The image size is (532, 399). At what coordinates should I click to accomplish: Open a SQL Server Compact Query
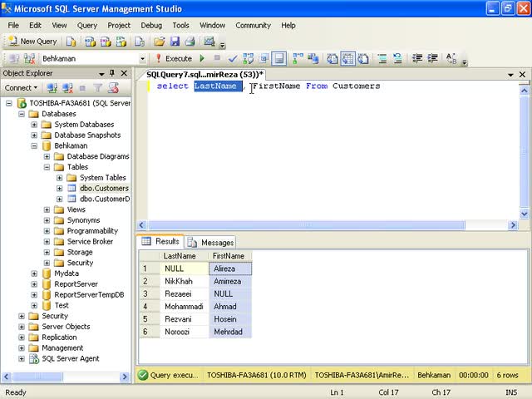[140, 42]
